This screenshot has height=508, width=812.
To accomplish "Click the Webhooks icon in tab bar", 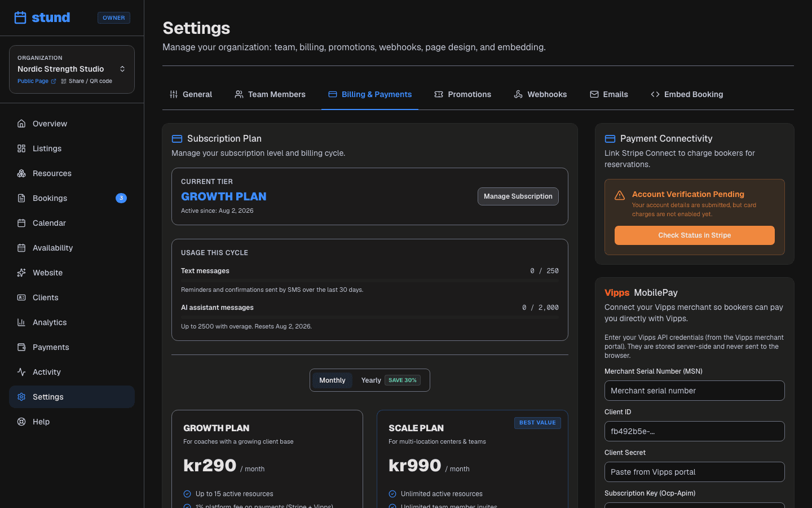I will (518, 94).
